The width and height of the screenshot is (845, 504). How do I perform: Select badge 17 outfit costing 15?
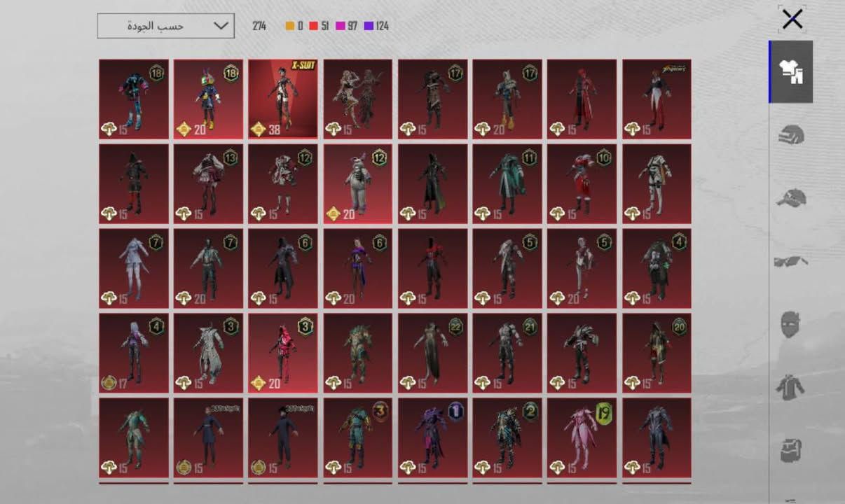coord(432,99)
